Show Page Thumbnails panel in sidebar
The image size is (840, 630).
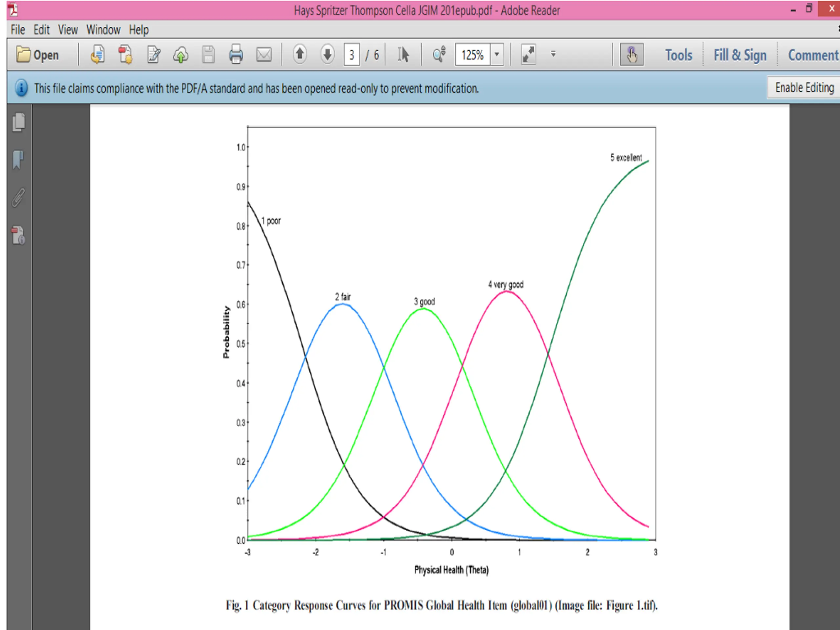19,122
